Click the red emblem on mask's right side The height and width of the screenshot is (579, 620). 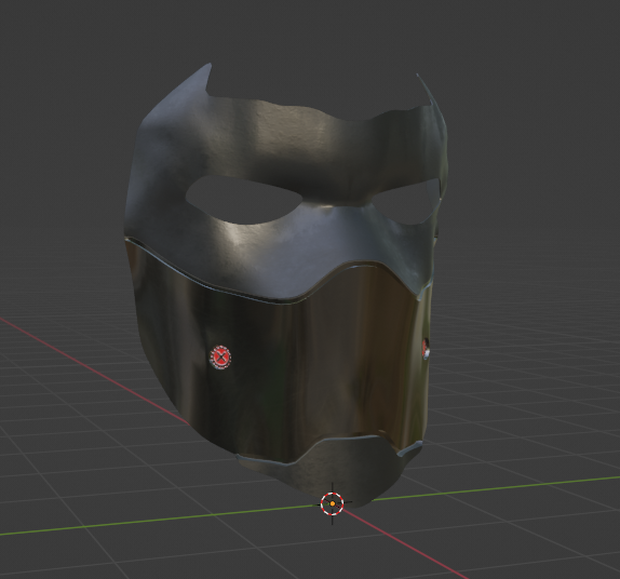(x=426, y=349)
